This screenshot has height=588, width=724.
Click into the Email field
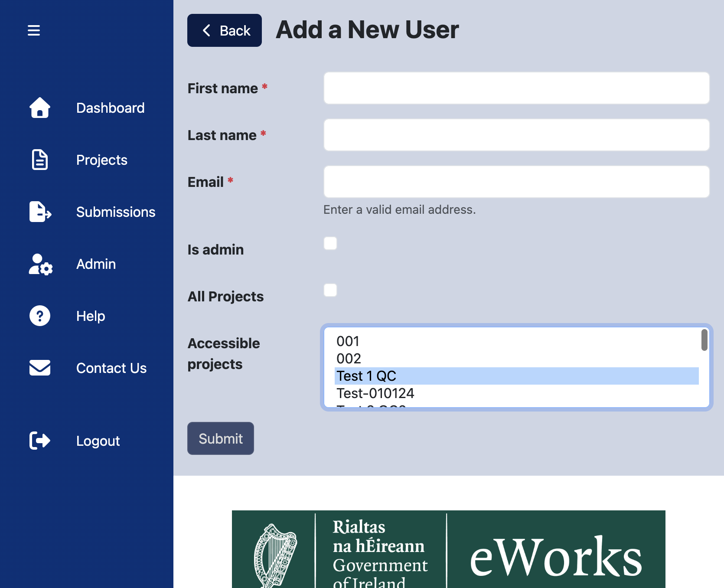coord(517,182)
